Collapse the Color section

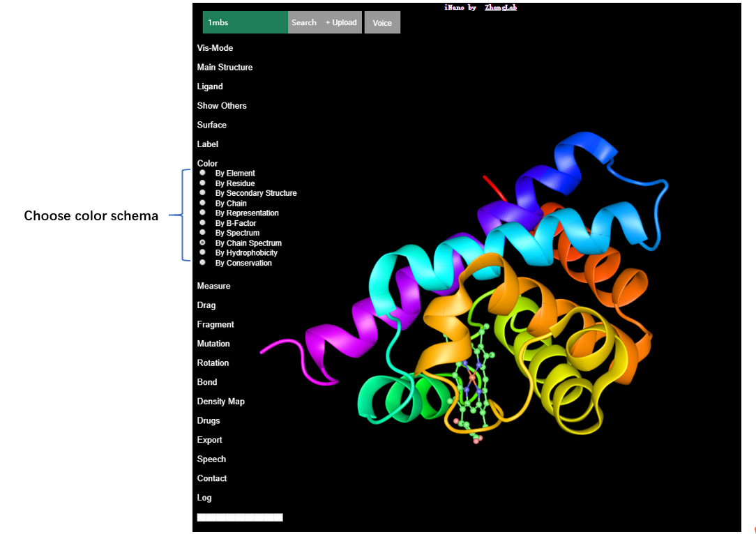coord(207,163)
